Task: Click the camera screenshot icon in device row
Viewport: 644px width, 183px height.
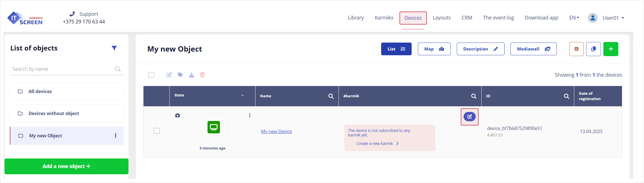Action: click(x=178, y=115)
